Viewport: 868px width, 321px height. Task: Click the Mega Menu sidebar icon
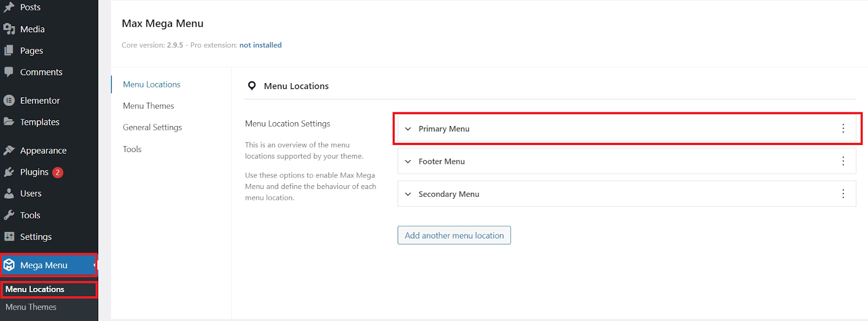9,265
